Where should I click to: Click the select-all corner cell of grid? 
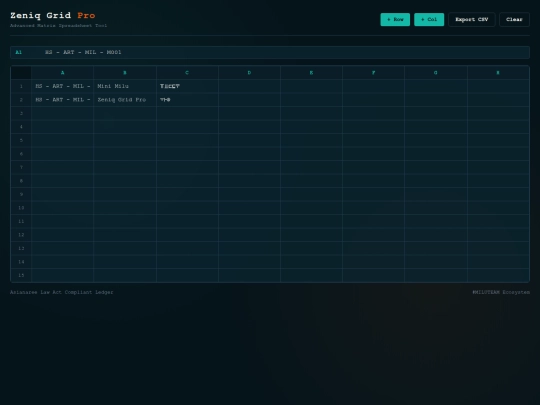[21, 73]
